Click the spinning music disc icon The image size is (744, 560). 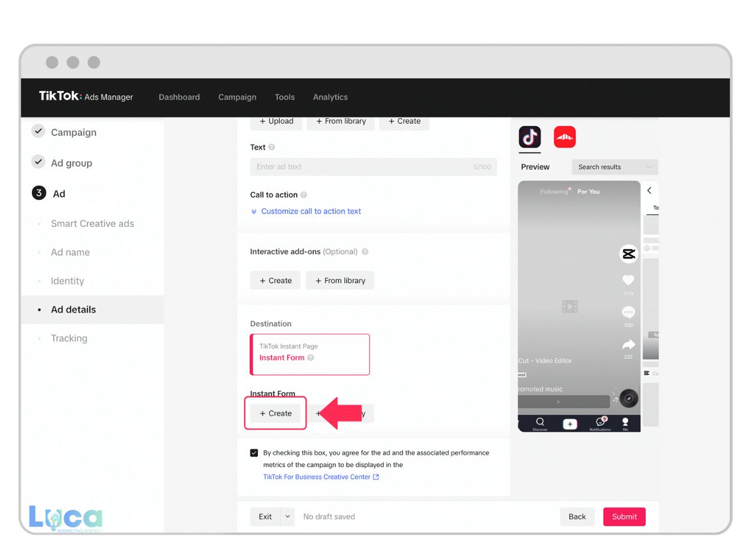(629, 398)
